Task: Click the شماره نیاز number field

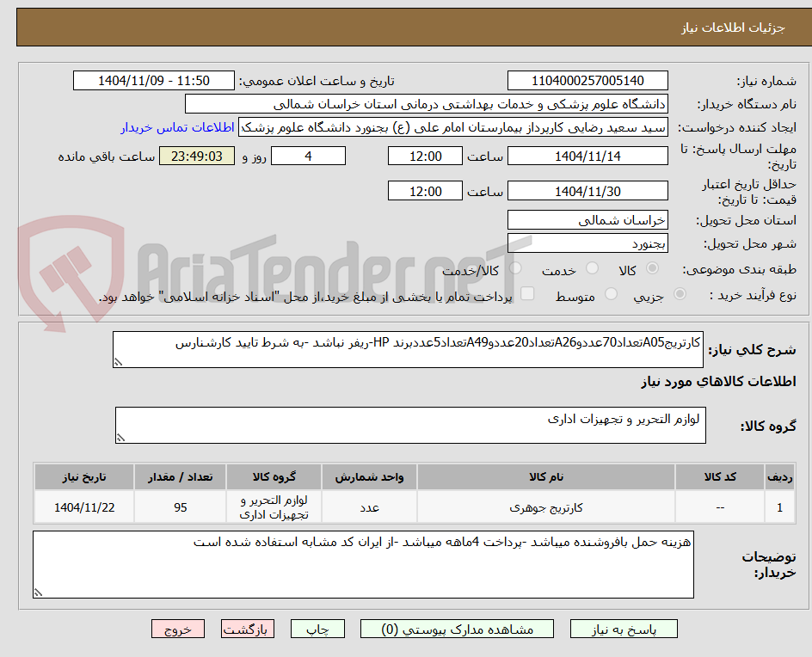Action: pyautogui.click(x=587, y=81)
